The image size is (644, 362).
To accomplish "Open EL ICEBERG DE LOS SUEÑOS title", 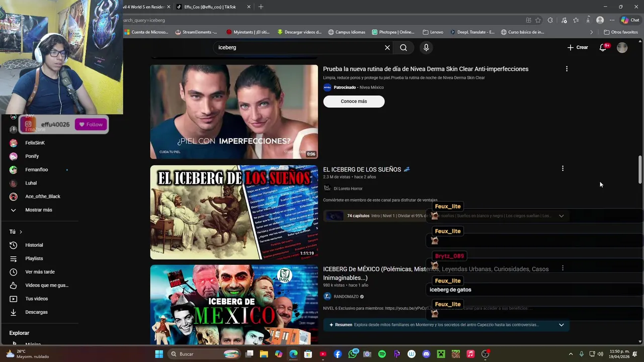I will tap(366, 169).
